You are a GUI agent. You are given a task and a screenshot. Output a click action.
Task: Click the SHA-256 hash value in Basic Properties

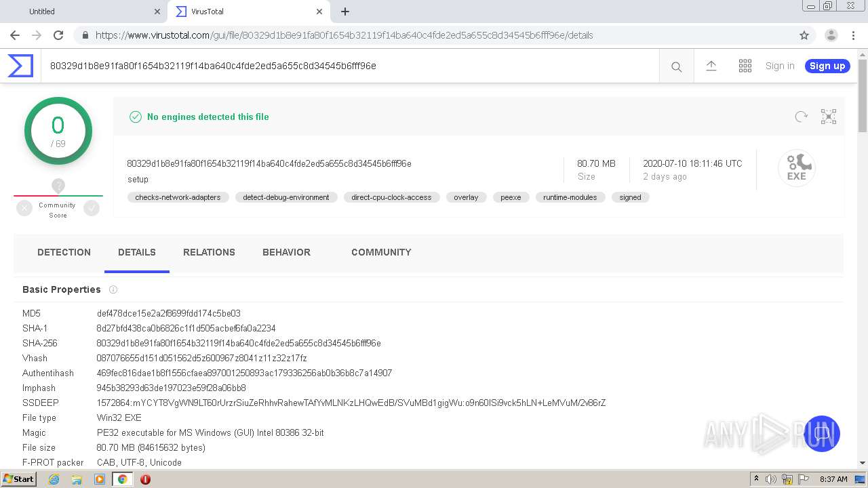click(239, 343)
